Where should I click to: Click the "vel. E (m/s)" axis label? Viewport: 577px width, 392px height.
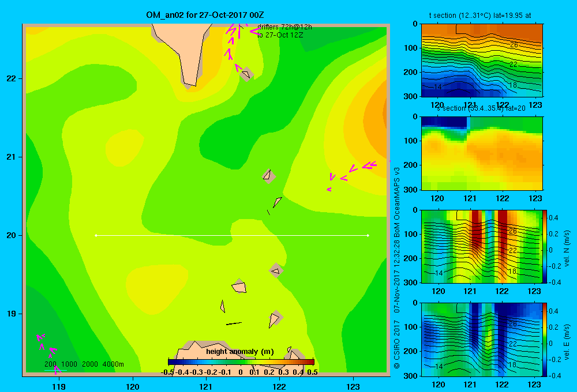[x=567, y=342]
